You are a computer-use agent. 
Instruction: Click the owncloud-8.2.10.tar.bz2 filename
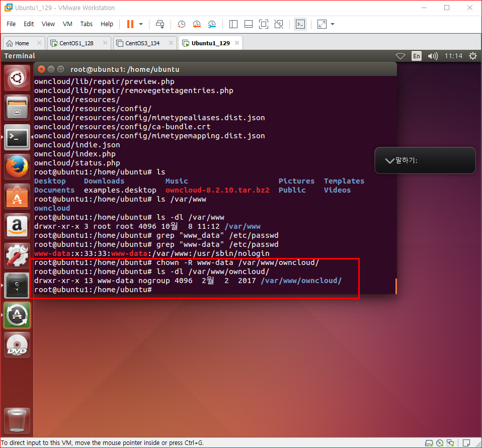(217, 190)
